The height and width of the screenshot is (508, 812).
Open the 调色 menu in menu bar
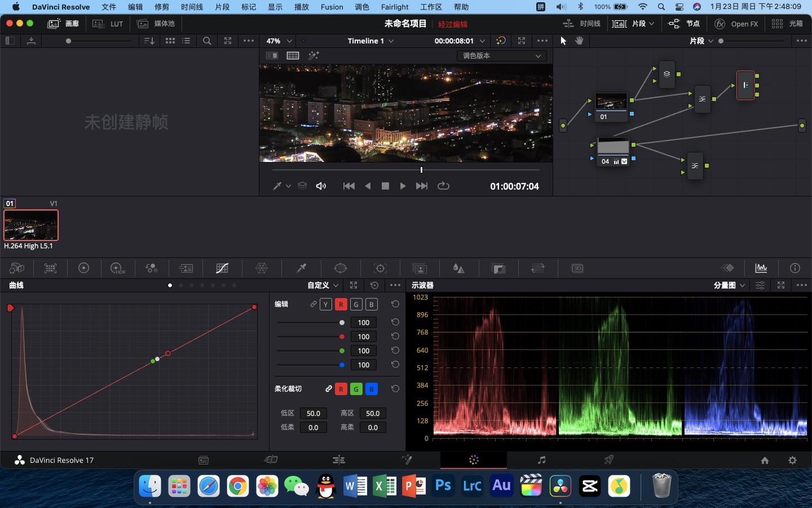click(x=362, y=7)
